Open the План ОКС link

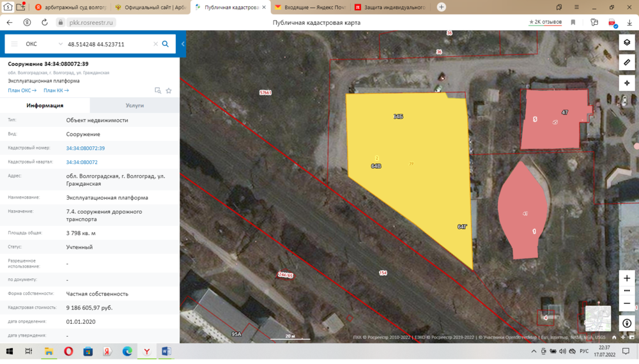tap(22, 91)
